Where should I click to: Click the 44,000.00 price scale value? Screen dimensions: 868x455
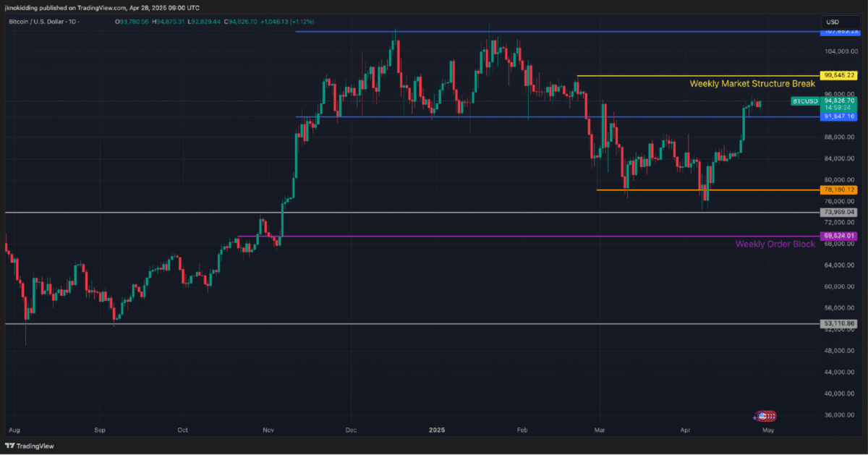click(x=839, y=373)
